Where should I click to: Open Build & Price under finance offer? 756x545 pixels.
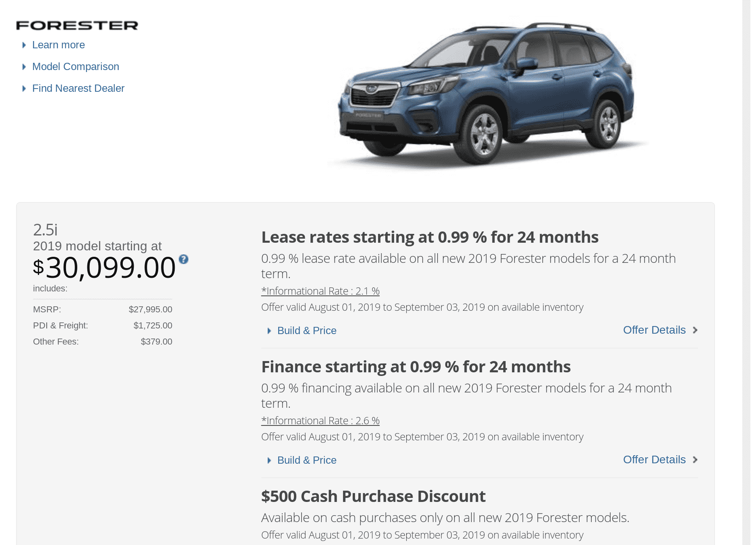click(307, 460)
